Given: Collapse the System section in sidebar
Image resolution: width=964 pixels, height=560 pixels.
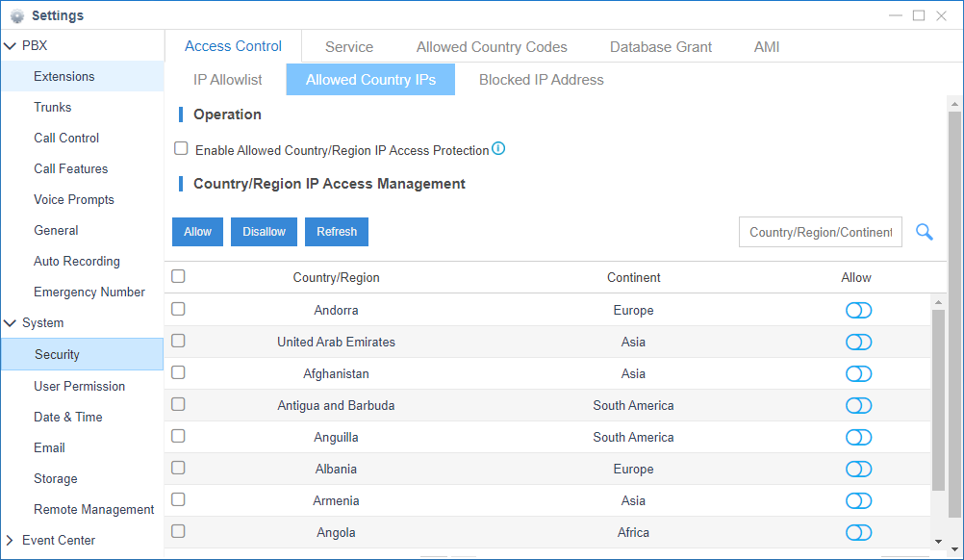Looking at the screenshot, I should [10, 322].
